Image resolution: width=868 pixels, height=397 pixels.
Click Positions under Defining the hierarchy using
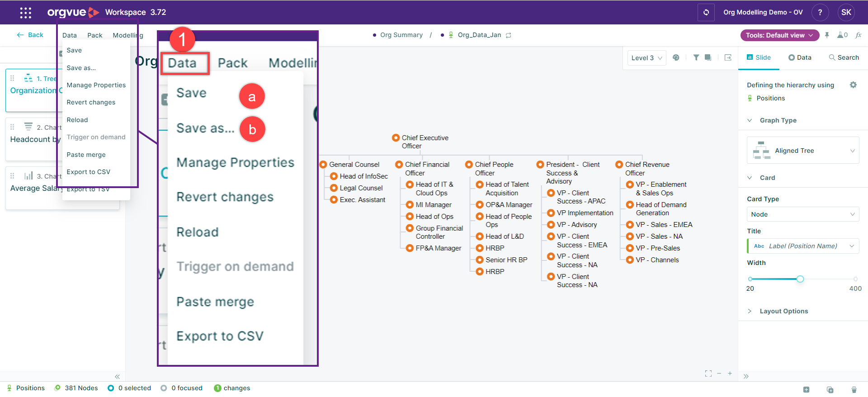[x=770, y=98]
